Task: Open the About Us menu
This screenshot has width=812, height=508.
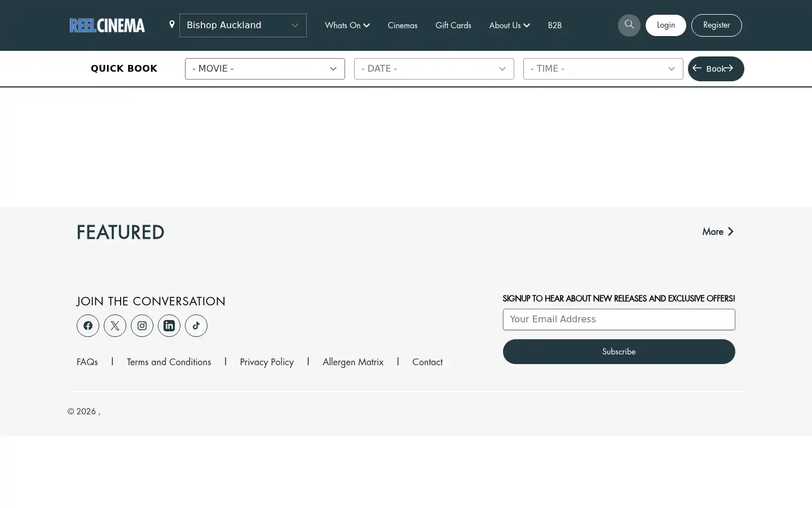Action: pyautogui.click(x=510, y=25)
